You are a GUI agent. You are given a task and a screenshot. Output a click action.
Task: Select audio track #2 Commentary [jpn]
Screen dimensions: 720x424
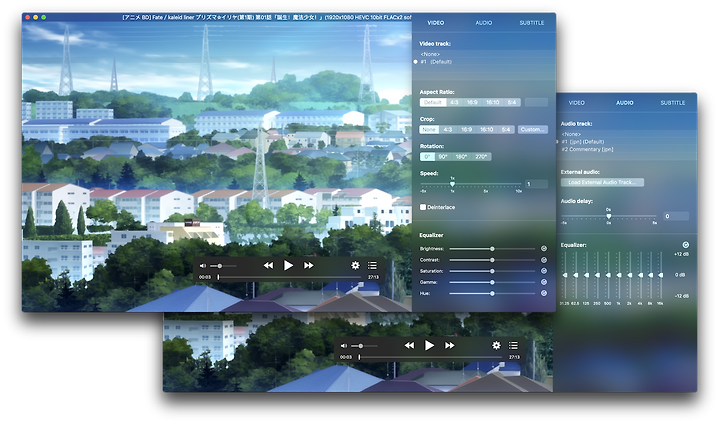coord(587,149)
